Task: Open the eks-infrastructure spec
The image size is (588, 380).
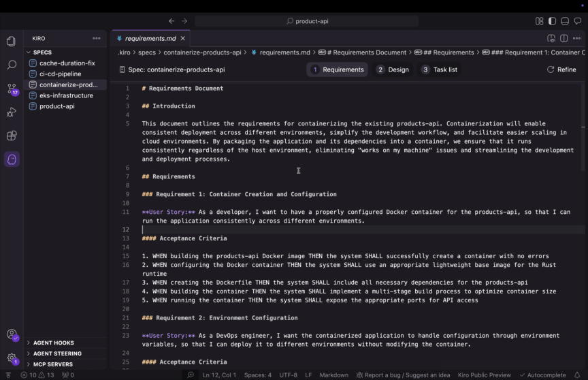Action: [x=66, y=95]
